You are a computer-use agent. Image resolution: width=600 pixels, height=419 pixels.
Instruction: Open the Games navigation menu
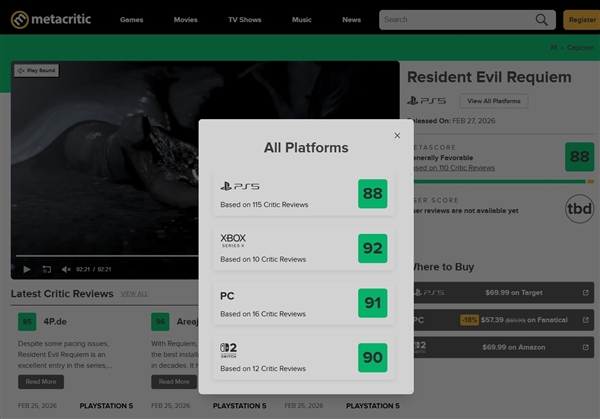[x=131, y=19]
